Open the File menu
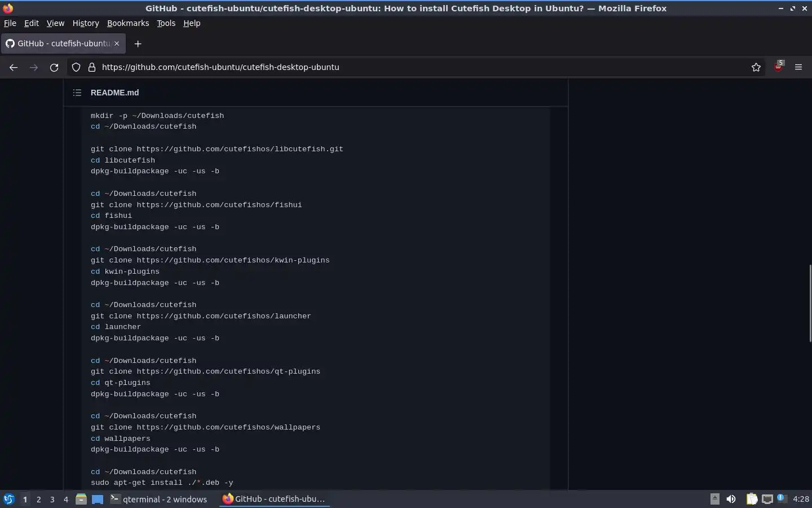This screenshot has height=508, width=812. (10, 23)
